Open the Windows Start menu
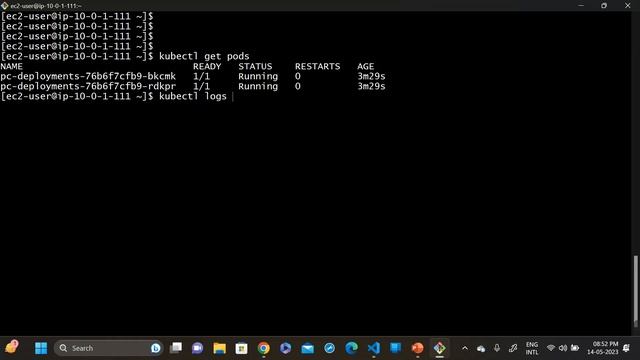Screen dimensions: 640x360 pyautogui.click(x=41, y=348)
